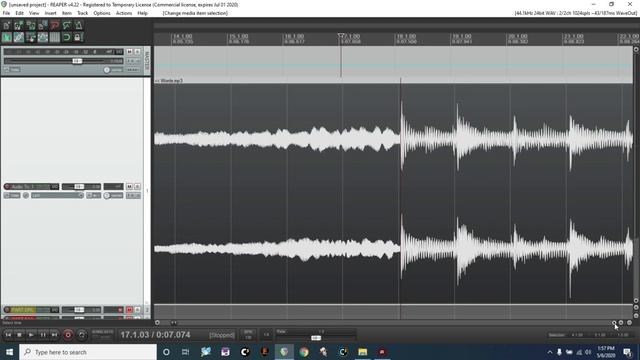Click the Audio Tr. 1 track name
Viewport: 640px width, 360px height.
[30, 187]
